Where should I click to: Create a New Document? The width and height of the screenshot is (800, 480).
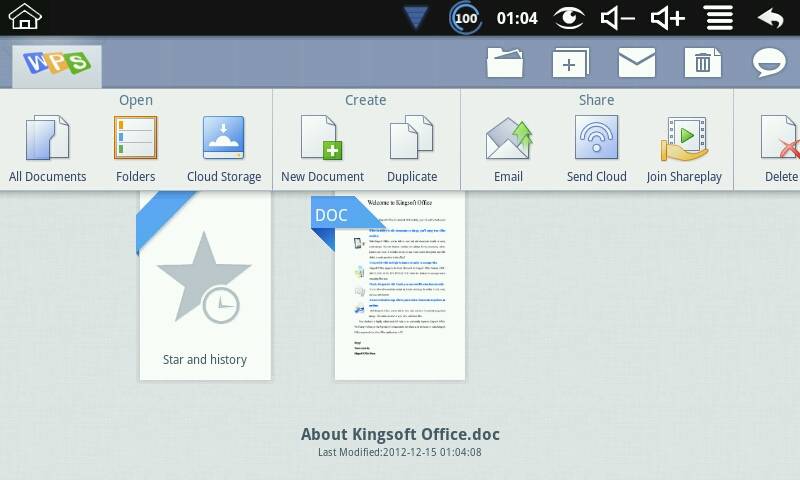322,149
